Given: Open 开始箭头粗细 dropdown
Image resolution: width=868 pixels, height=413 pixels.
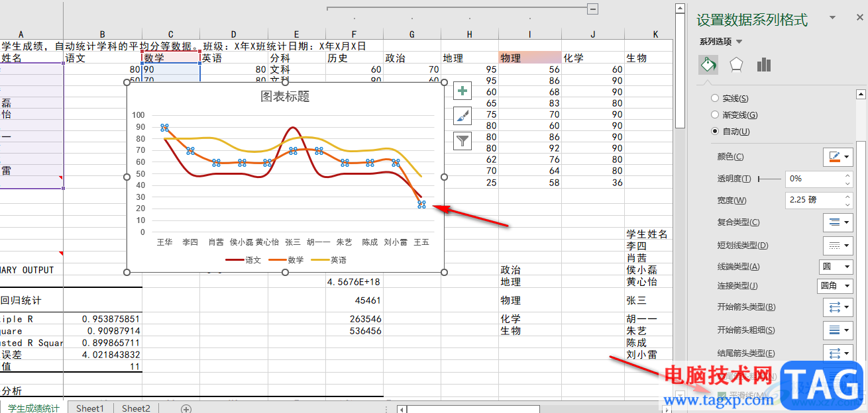Looking at the screenshot, I should [838, 330].
